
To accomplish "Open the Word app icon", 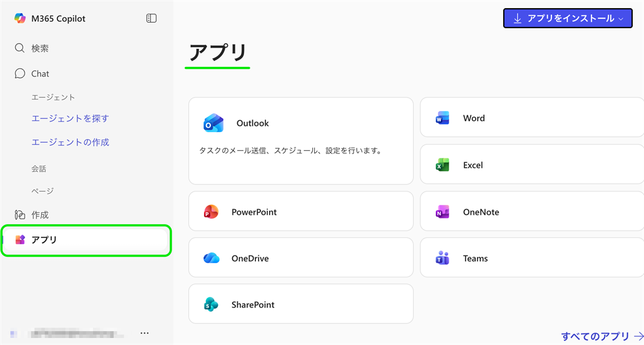I will [442, 118].
